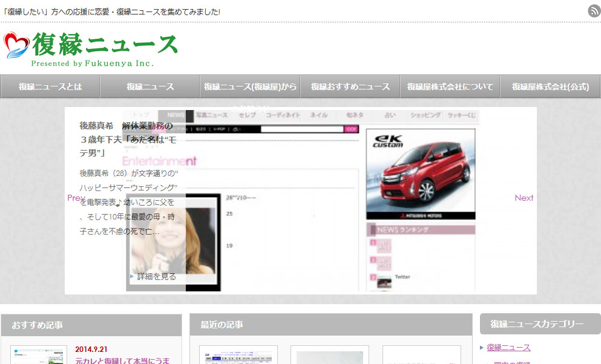
Task: Open the おすすめ記事 article thumbnail
Action: [39, 356]
